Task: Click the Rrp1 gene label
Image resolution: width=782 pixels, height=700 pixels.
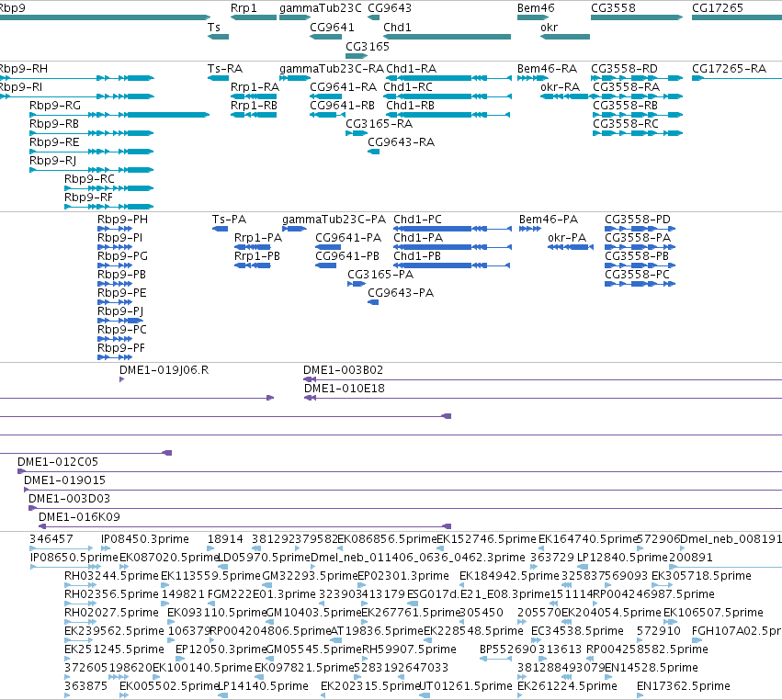Action: click(244, 8)
